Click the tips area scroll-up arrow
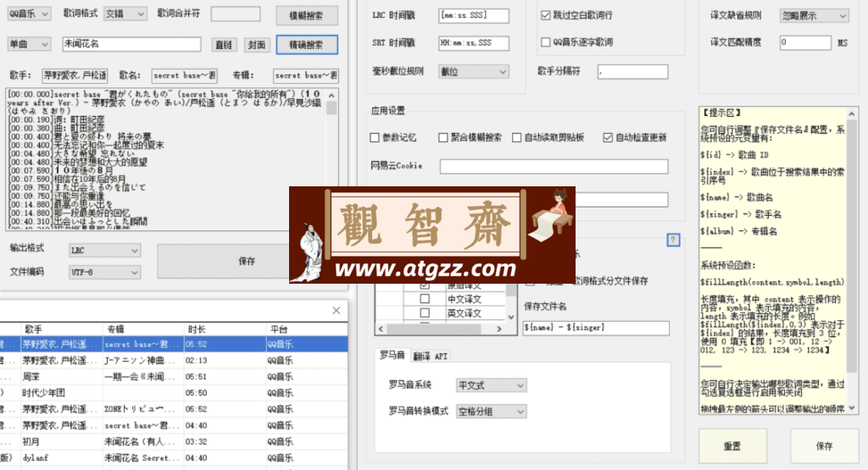This screenshot has width=868, height=470. (x=851, y=113)
